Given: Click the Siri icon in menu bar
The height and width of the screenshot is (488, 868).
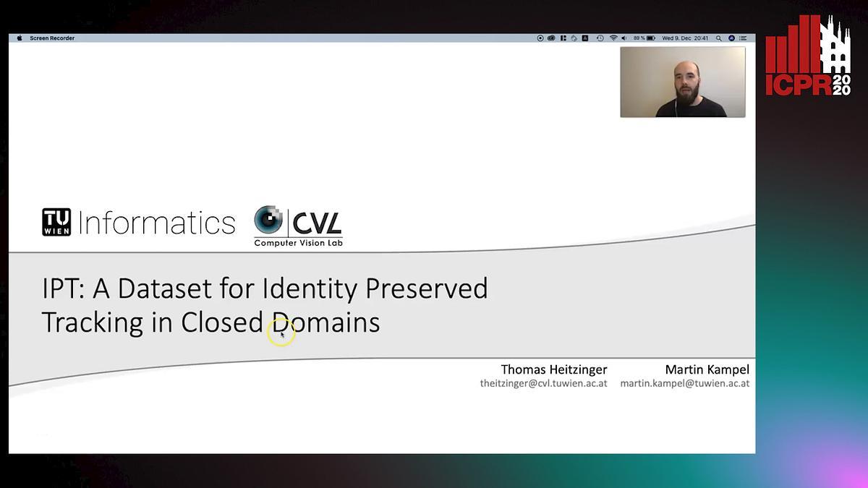Looking at the screenshot, I should click(731, 38).
